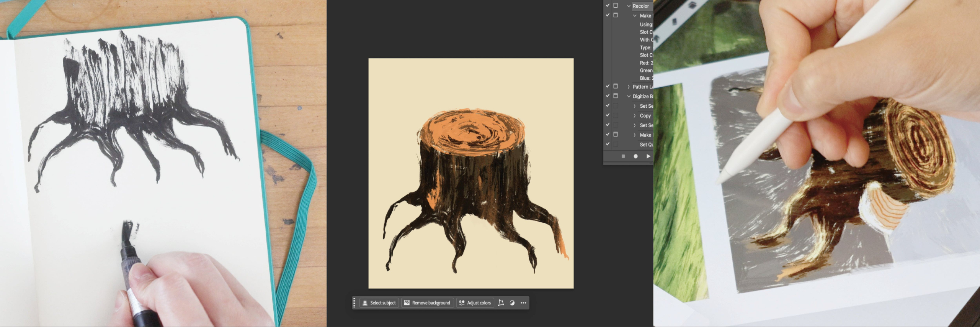
Task: Toggle dialog icon beside Pattern action
Action: [616, 86]
